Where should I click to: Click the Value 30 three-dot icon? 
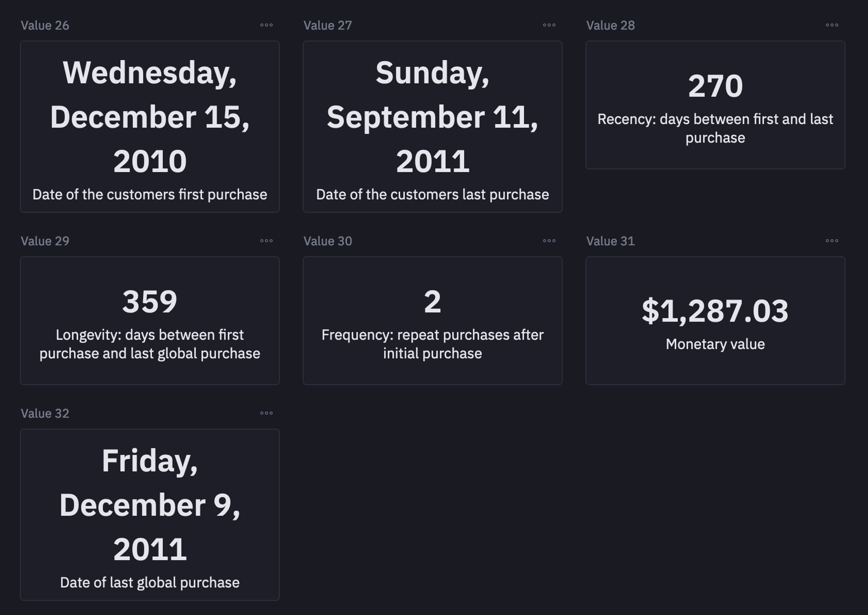(549, 241)
